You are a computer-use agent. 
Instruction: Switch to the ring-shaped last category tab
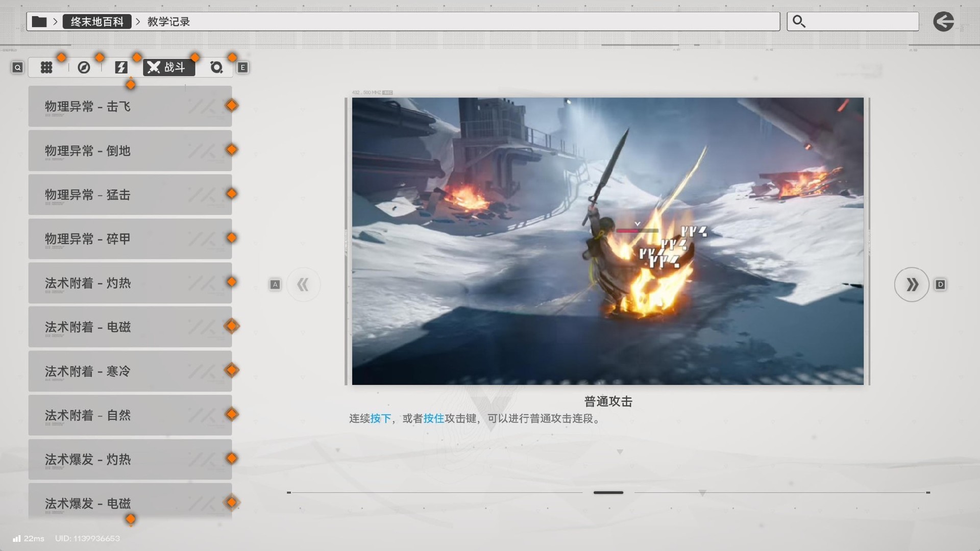pyautogui.click(x=216, y=67)
